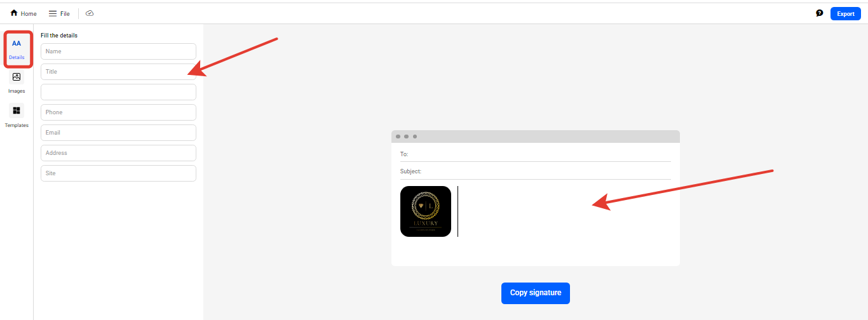Go to Home from top bar
Image resolution: width=868 pixels, height=320 pixels.
click(x=24, y=13)
